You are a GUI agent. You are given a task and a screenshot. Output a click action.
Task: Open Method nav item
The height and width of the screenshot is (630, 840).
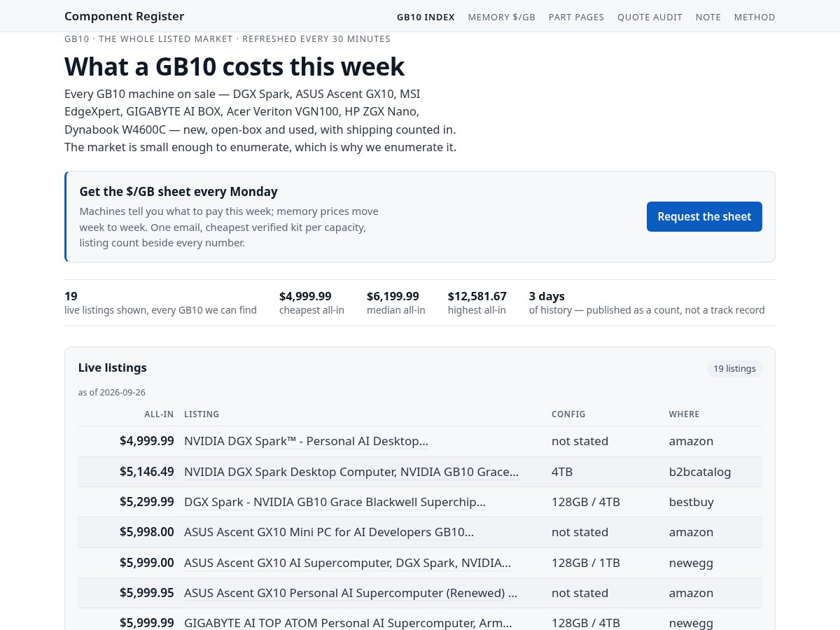click(755, 17)
